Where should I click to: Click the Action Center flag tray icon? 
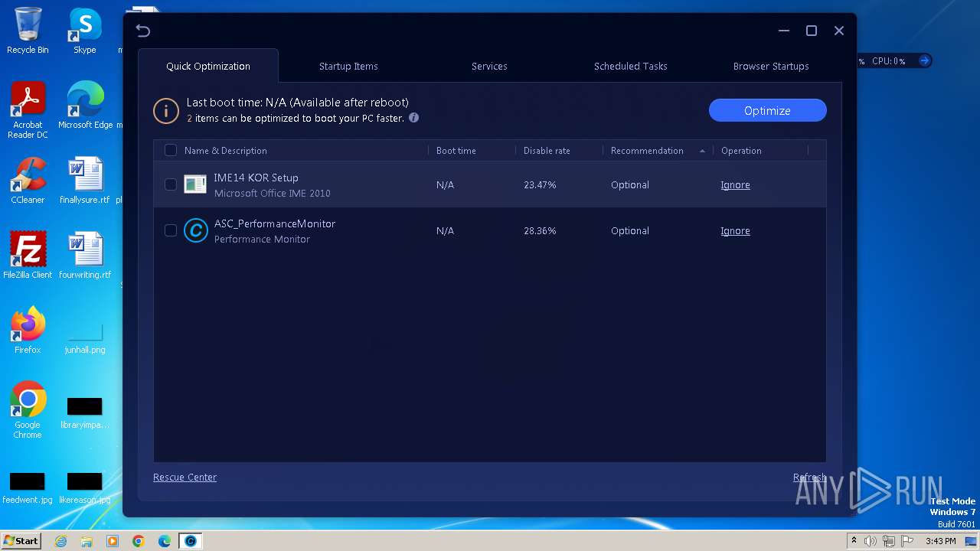point(907,541)
